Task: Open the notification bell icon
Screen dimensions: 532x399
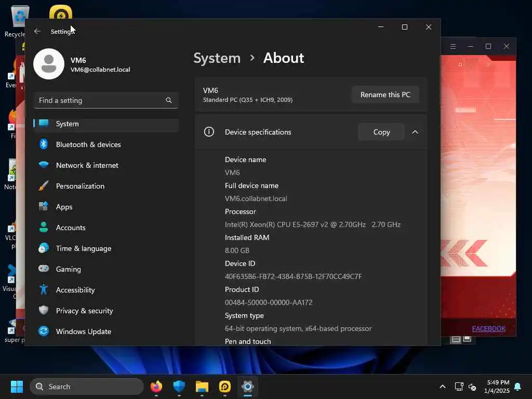Action: 518,387
